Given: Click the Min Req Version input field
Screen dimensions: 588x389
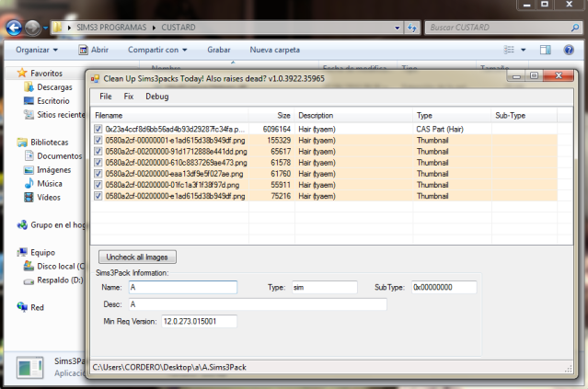Looking at the screenshot, I should tap(198, 321).
